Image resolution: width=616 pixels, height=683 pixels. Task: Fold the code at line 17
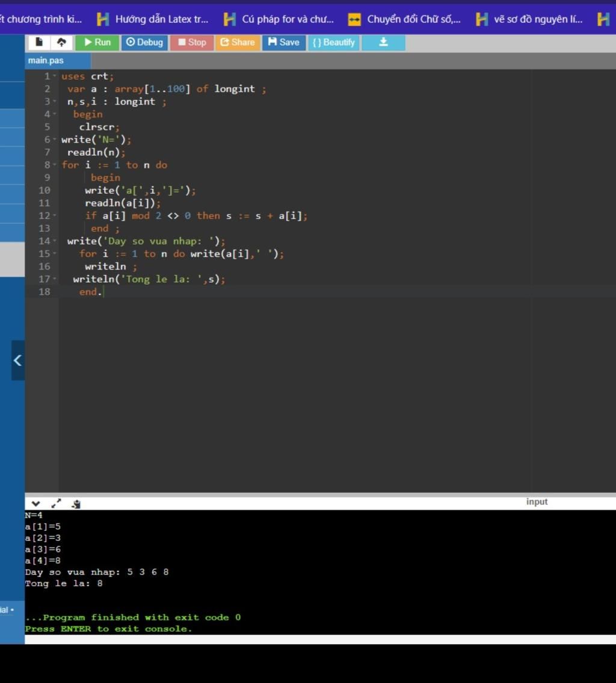tap(55, 279)
